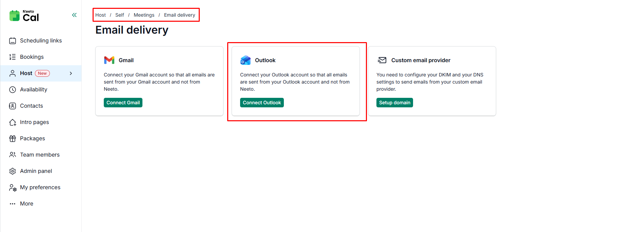Click the Setup domain button

point(394,103)
